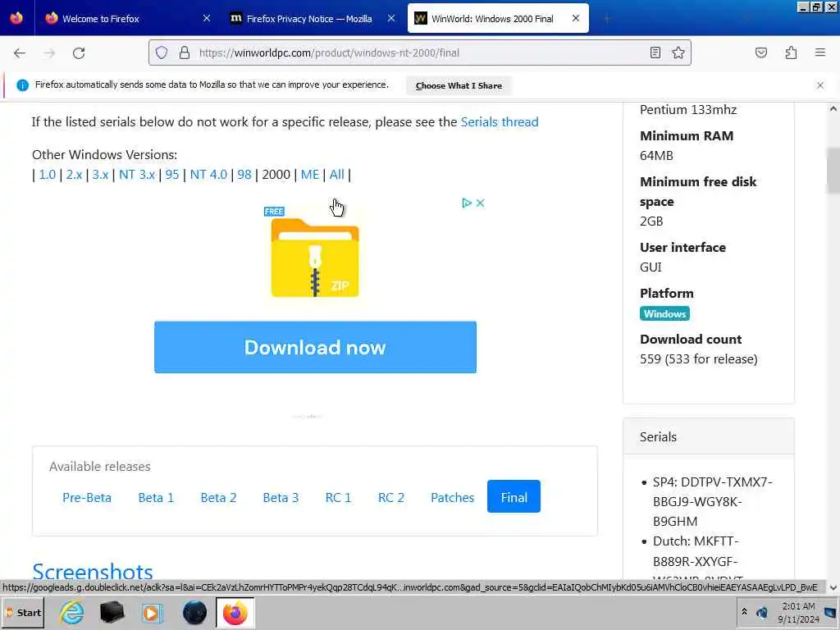The image size is (840, 630).
Task: Click the scrollbar down arrow
Action: click(x=833, y=587)
